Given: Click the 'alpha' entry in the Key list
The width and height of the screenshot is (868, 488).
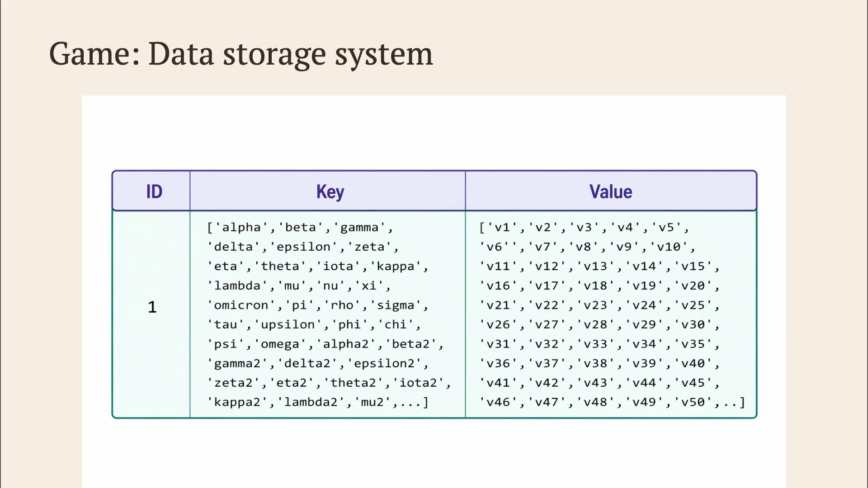Looking at the screenshot, I should tap(241, 227).
